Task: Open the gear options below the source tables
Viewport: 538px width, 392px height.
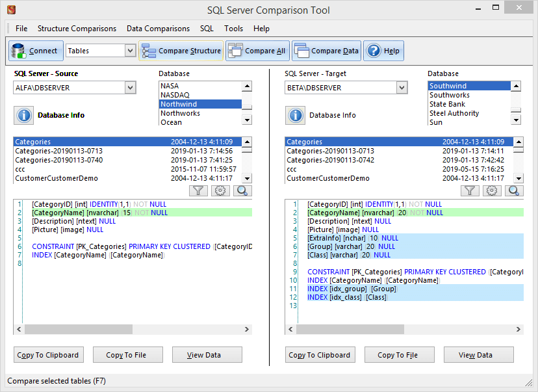Action: click(x=220, y=190)
